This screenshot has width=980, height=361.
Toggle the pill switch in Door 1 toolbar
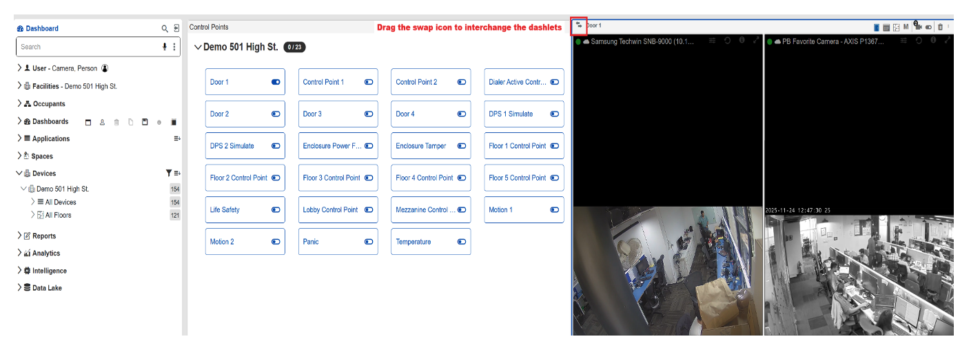pos(929,28)
